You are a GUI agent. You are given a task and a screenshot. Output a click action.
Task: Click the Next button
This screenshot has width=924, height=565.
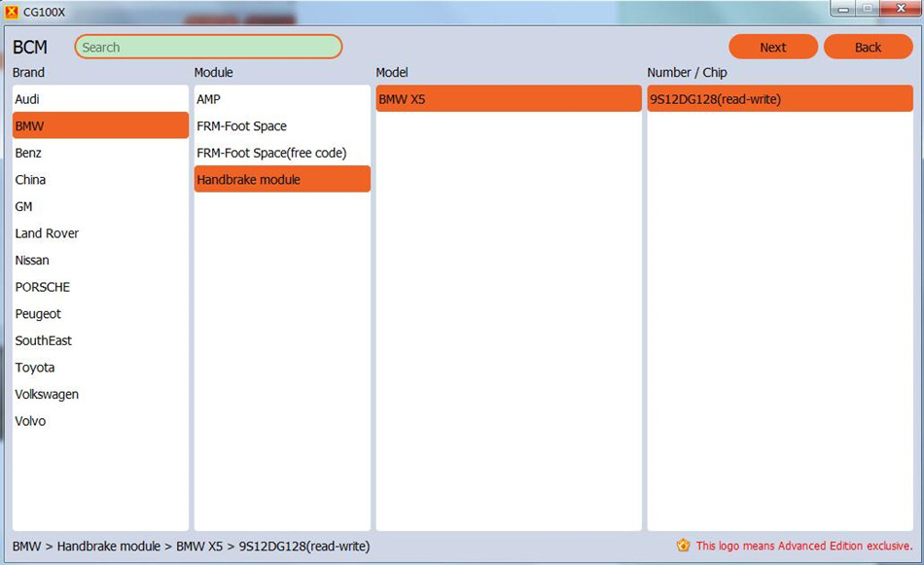pyautogui.click(x=772, y=47)
